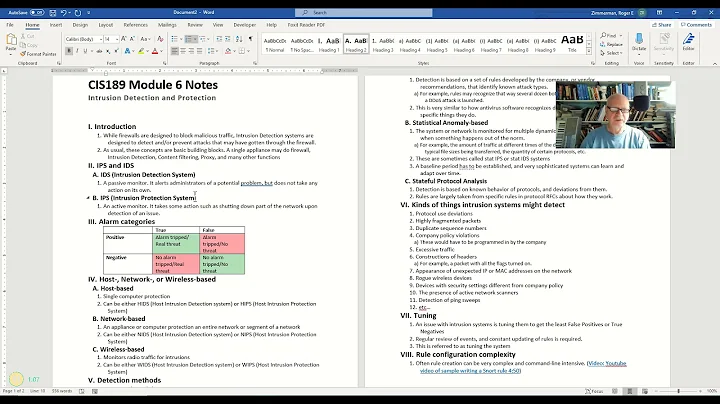Click the Font Color red swatch
This screenshot has height=404, width=720.
pyautogui.click(x=155, y=51)
